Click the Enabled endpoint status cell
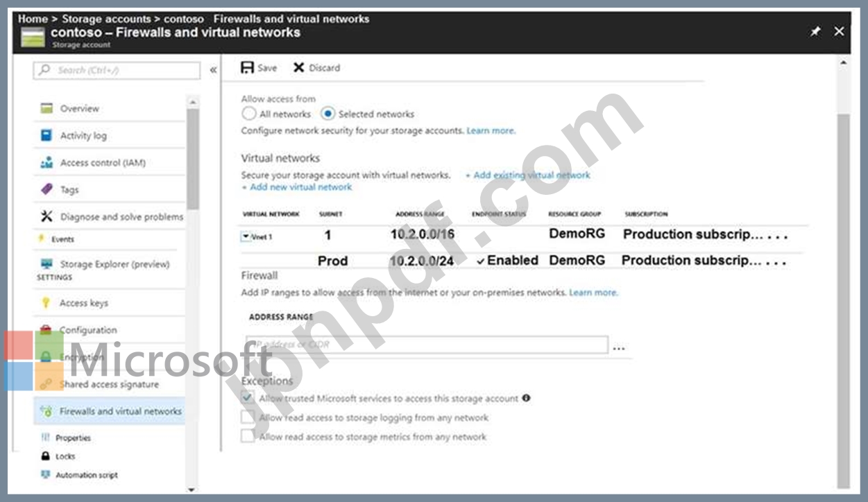This screenshot has height=502, width=868. 508,261
